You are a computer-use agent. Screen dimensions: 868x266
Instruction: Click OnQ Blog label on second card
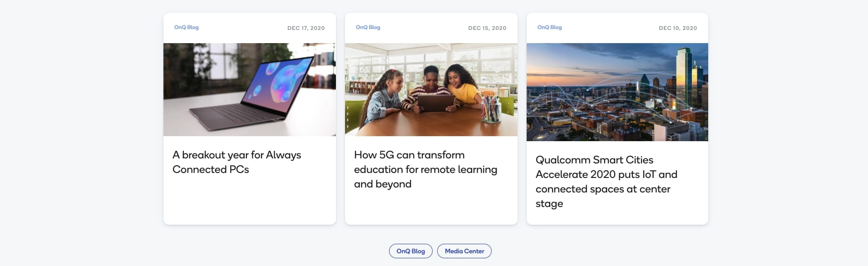coord(368,27)
